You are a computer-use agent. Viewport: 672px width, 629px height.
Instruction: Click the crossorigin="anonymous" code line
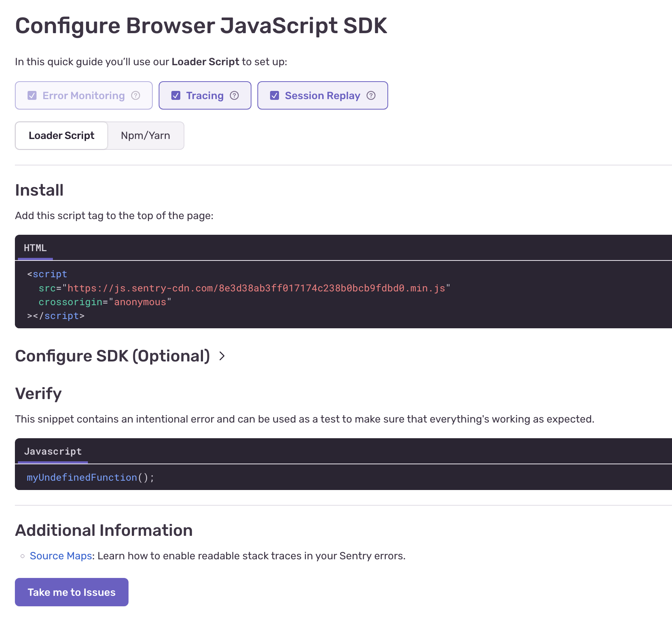(x=105, y=302)
